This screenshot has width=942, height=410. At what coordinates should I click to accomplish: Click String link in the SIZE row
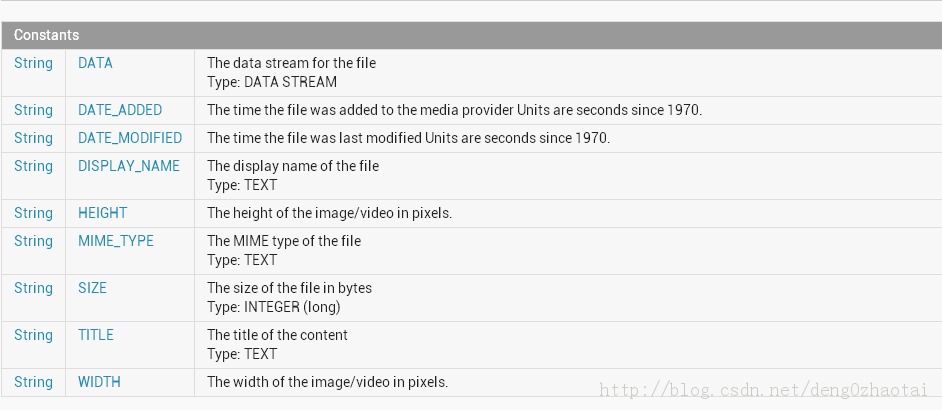click(x=33, y=288)
